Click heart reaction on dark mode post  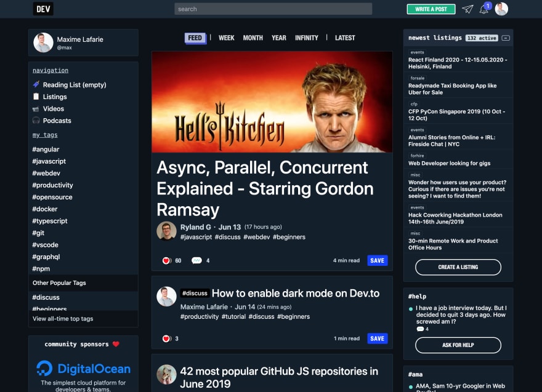tap(167, 338)
